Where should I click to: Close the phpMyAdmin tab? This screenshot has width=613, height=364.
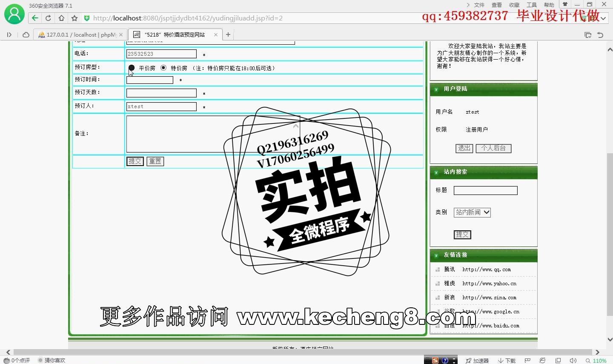pos(121,35)
